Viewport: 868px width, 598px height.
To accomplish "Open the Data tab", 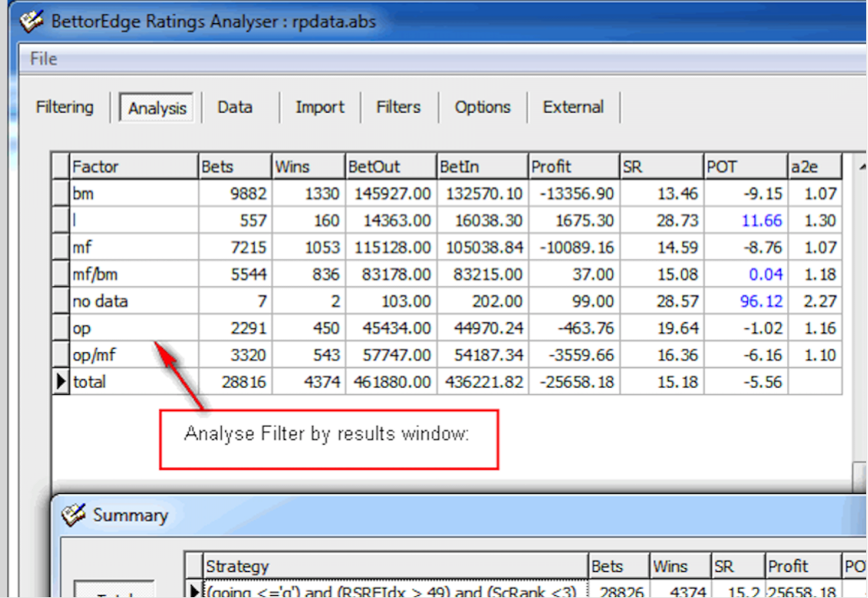I will click(x=235, y=107).
